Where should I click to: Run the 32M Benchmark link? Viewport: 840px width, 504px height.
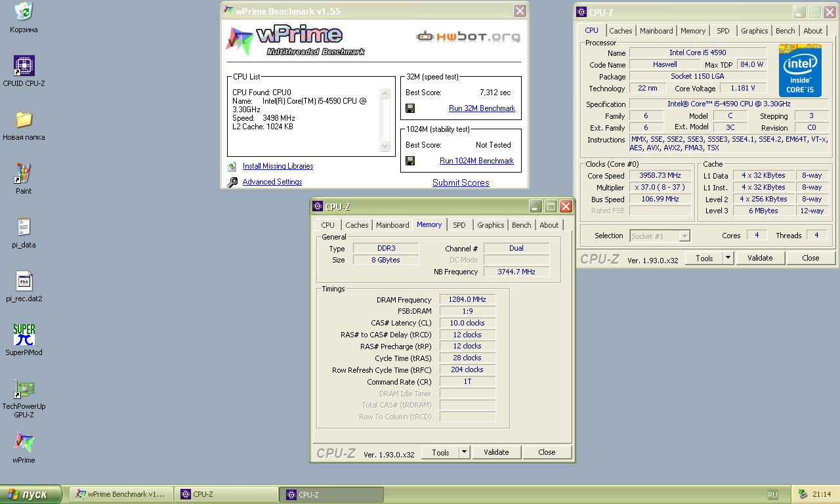coord(482,108)
